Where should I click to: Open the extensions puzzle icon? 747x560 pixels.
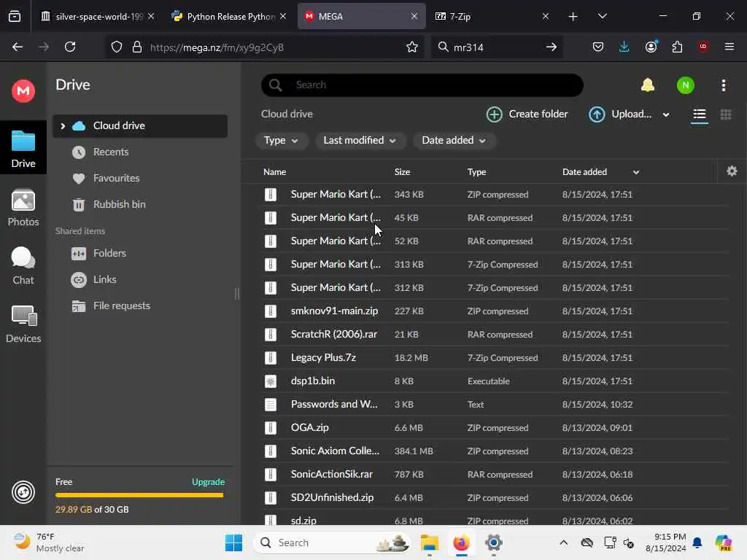[677, 47]
